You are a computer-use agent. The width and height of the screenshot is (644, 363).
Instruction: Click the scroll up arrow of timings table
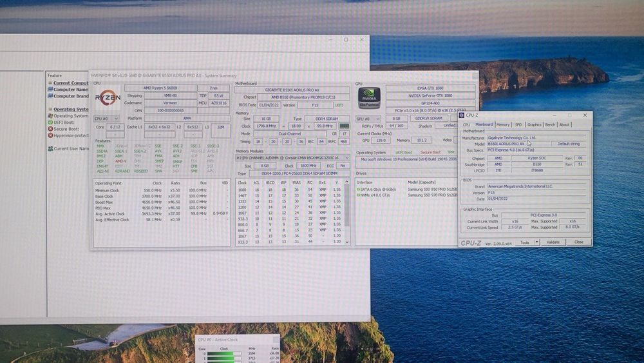click(346, 182)
